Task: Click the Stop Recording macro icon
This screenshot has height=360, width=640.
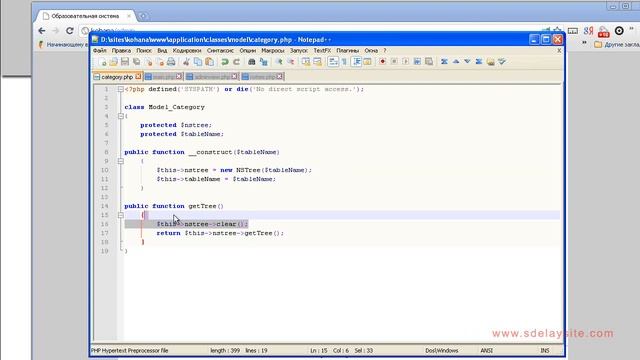Action: (x=394, y=62)
